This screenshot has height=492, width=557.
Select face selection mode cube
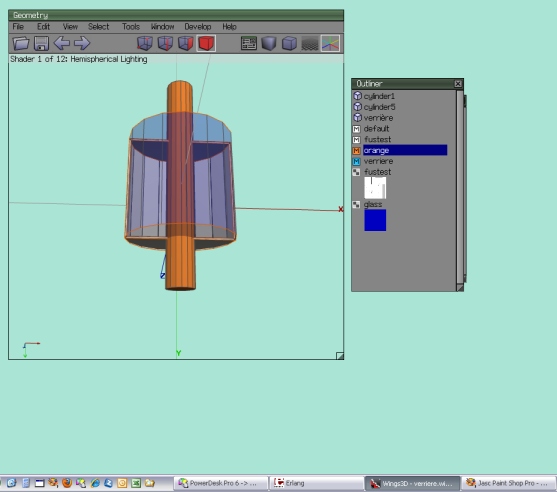pyautogui.click(x=185, y=43)
